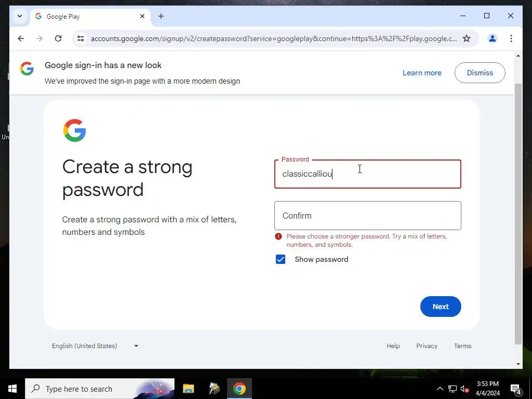Click the Confirm password field
The width and height of the screenshot is (532, 399).
click(367, 216)
